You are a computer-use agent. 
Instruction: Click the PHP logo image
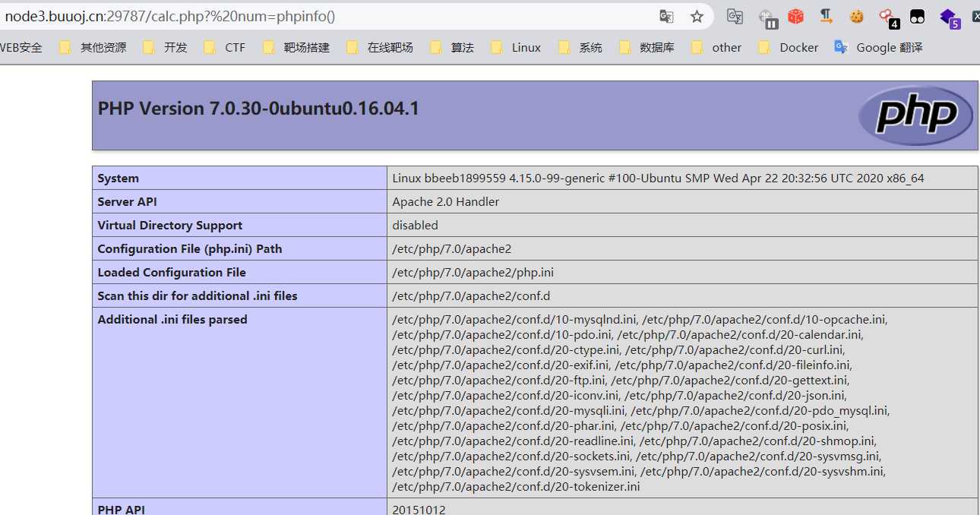(x=915, y=115)
